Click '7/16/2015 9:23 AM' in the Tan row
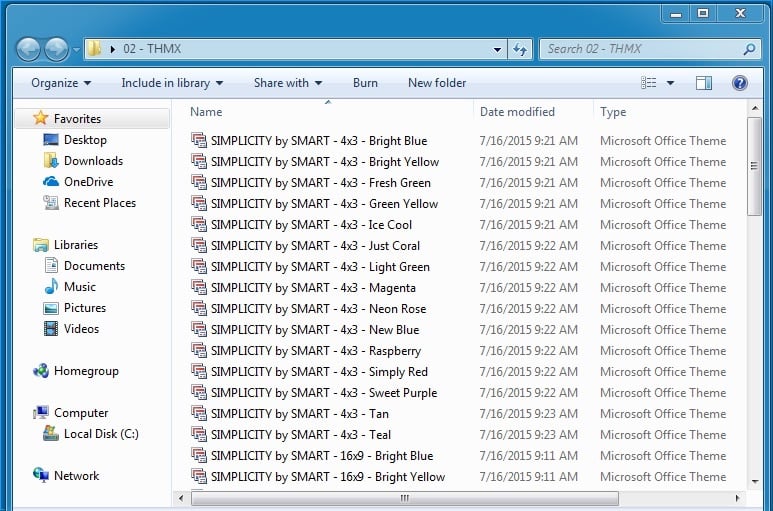 (x=528, y=413)
